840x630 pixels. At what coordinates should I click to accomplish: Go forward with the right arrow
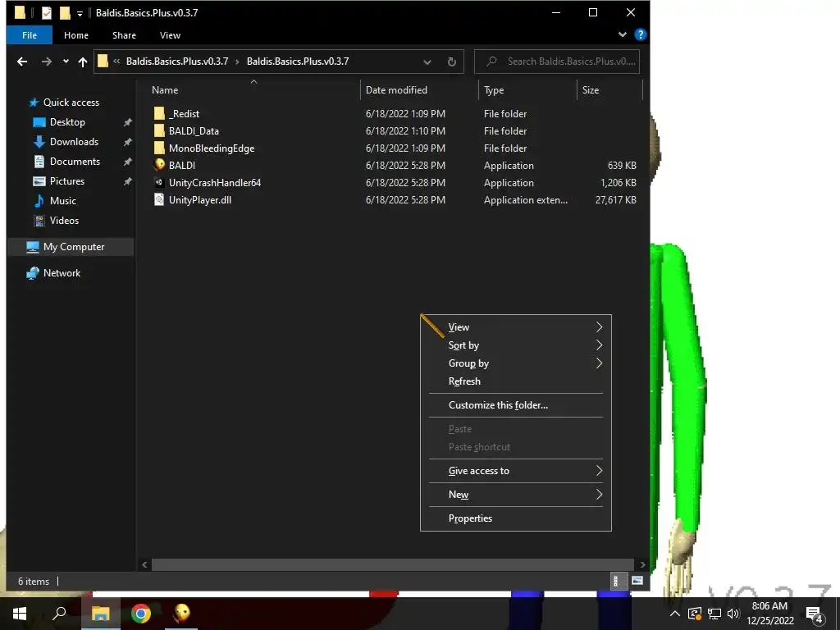[47, 62]
